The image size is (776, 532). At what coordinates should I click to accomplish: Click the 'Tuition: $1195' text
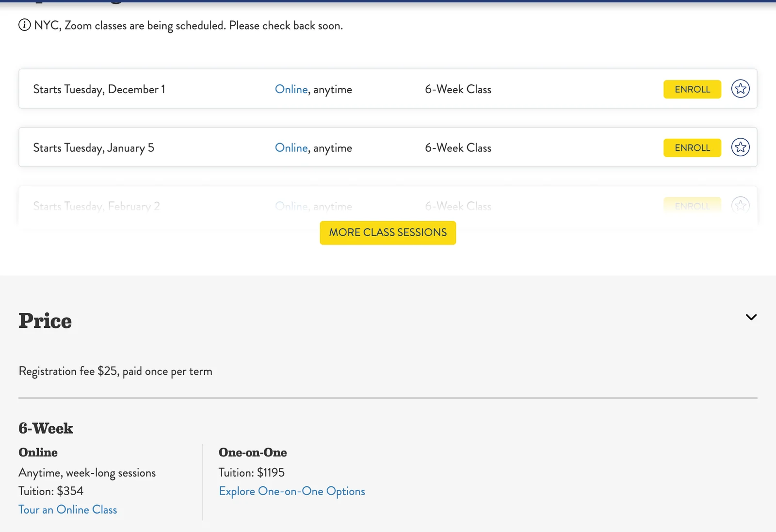[x=252, y=473]
